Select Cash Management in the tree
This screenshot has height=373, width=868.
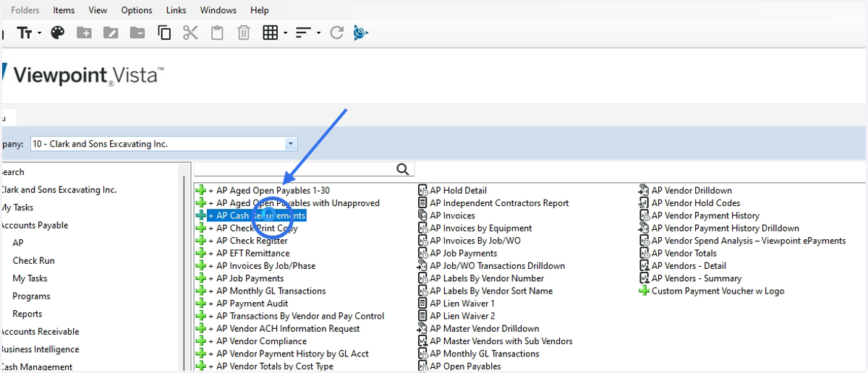(35, 367)
